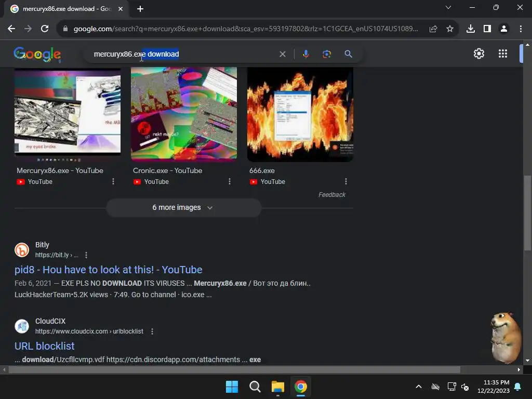Click into the Google search box
The height and width of the screenshot is (399, 532).
coord(183,54)
